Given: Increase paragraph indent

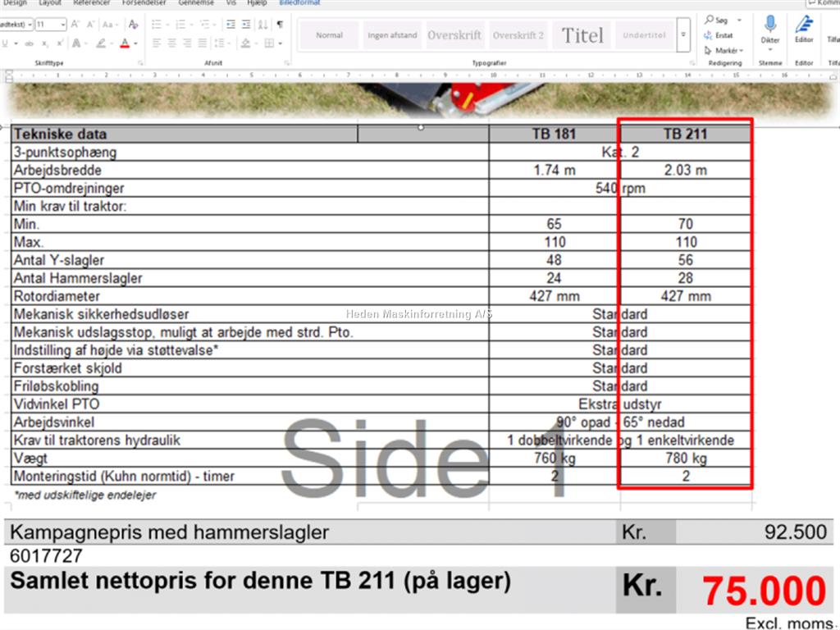Looking at the screenshot, I should (x=246, y=25).
